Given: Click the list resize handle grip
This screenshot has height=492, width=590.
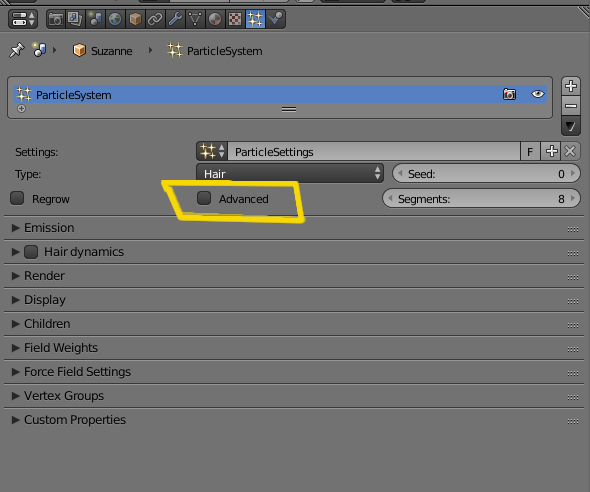Looking at the screenshot, I should click(x=289, y=109).
